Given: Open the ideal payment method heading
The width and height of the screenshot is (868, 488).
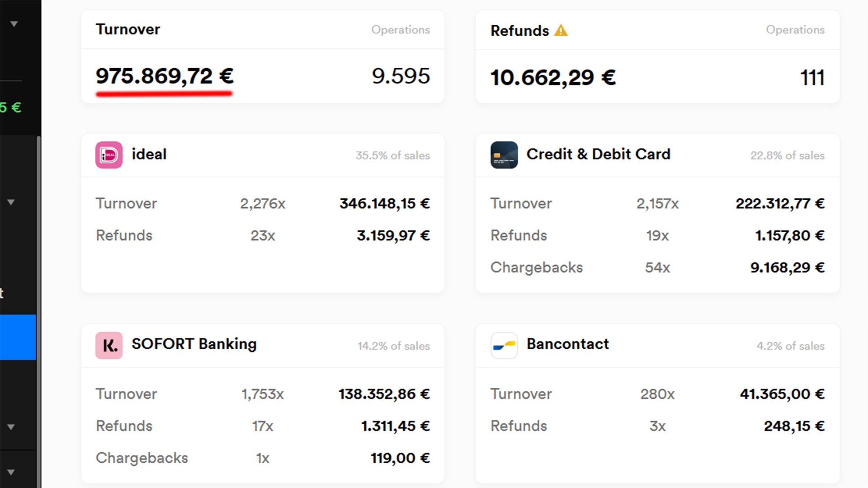Looking at the screenshot, I should [x=149, y=155].
